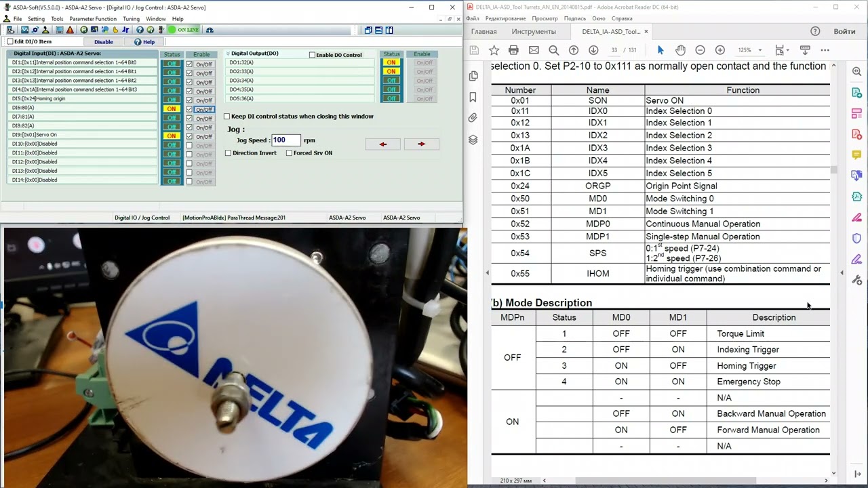Click the Help button beside Disable
Image resolution: width=868 pixels, height=488 pixels.
pos(144,42)
